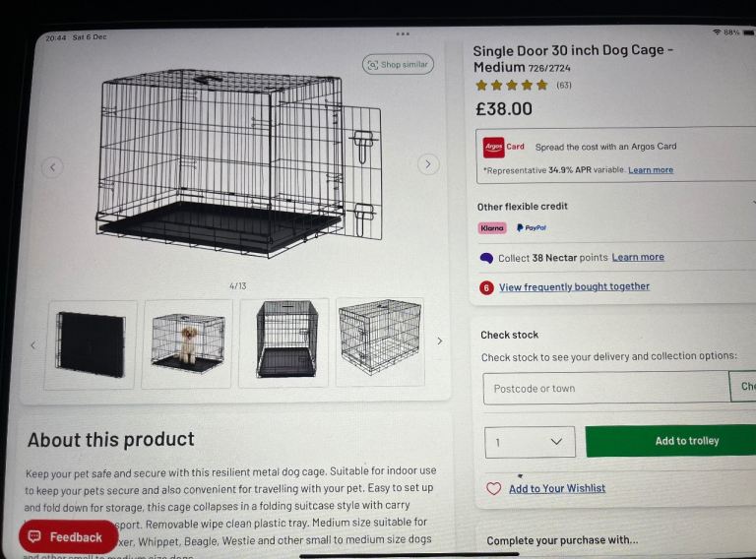This screenshot has height=559, width=756.
Task: Click the Feedback button
Action: 67,536
